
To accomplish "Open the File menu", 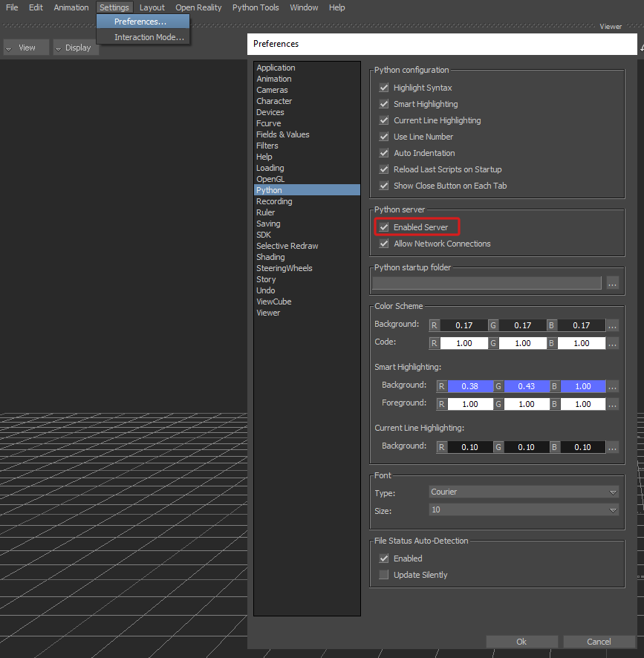I will coord(12,7).
